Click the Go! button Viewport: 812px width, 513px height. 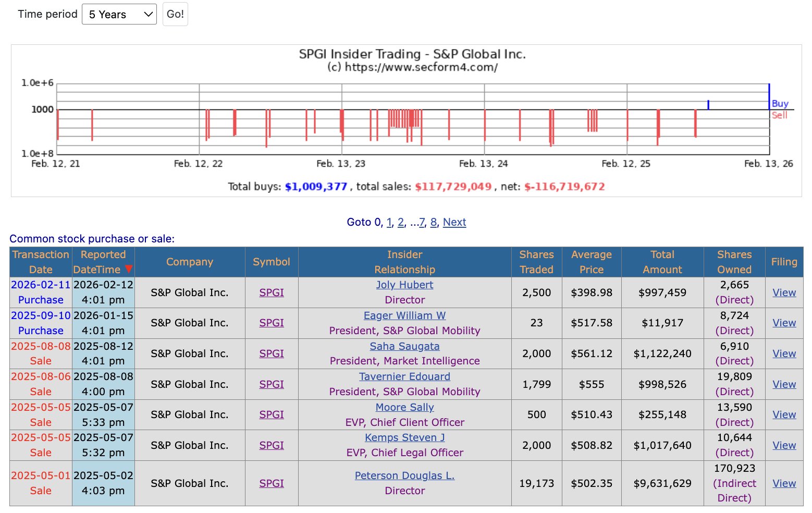click(x=175, y=14)
